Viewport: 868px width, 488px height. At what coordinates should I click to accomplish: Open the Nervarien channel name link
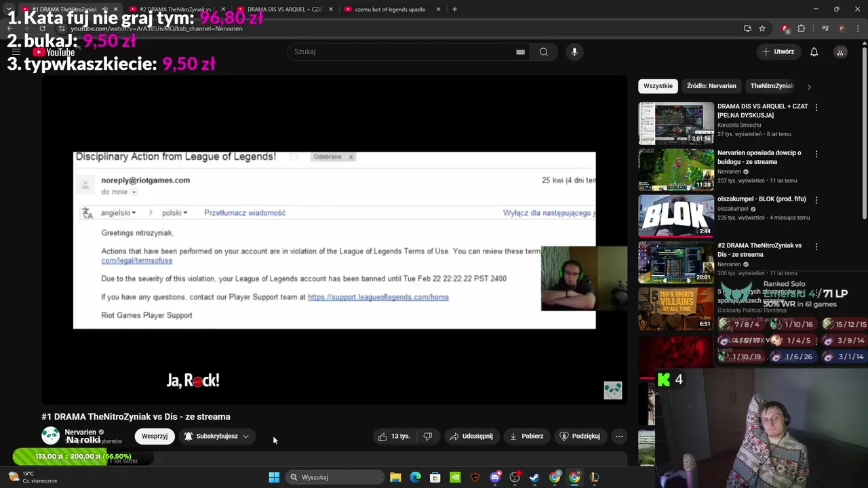81,432
